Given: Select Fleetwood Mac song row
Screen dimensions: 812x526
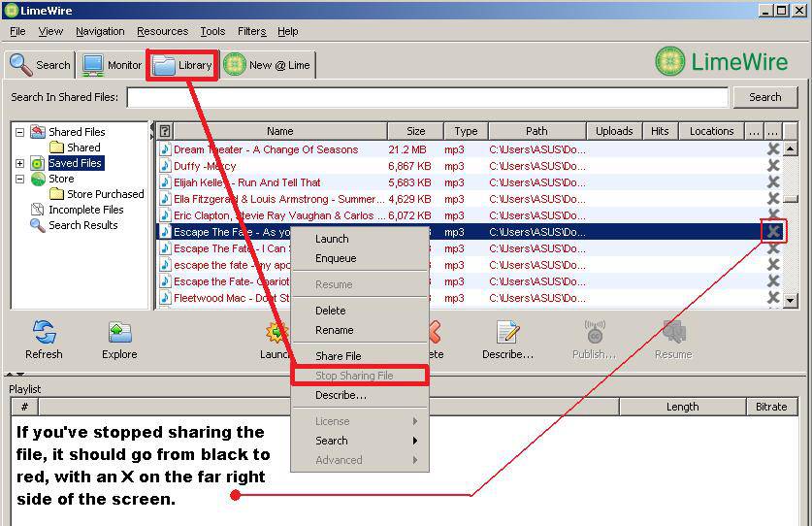Looking at the screenshot, I should (470, 298).
